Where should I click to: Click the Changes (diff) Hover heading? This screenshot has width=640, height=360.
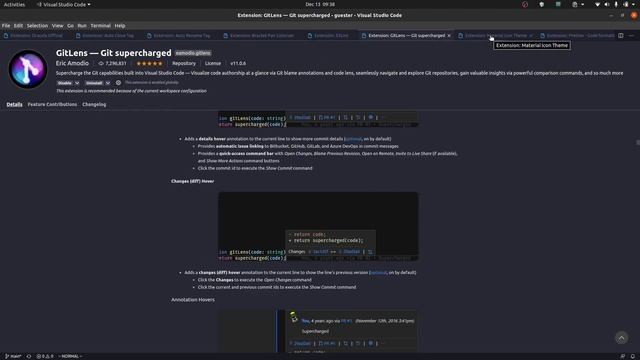(x=192, y=181)
